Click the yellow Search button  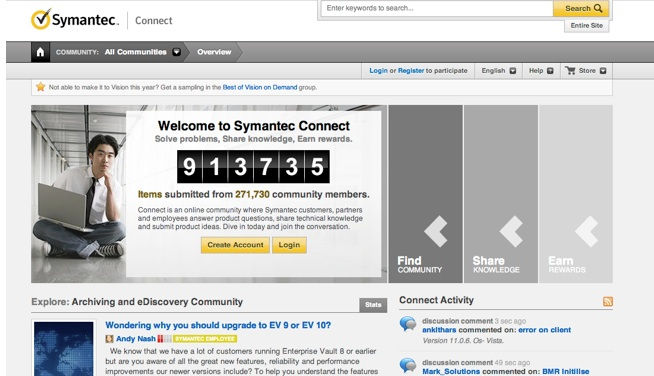[x=581, y=8]
